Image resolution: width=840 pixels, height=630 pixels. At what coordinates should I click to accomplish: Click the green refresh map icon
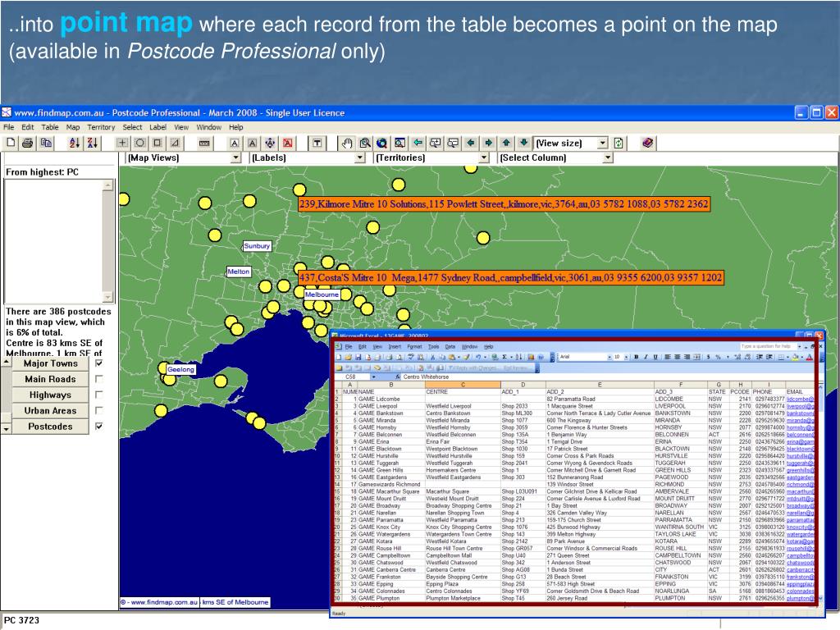[x=619, y=143]
